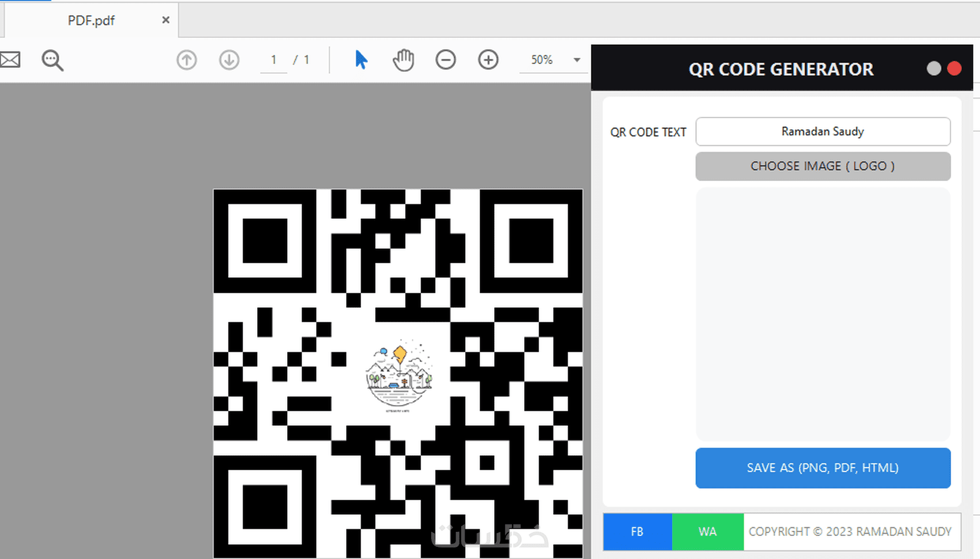Select the arrow selection tool

click(361, 59)
